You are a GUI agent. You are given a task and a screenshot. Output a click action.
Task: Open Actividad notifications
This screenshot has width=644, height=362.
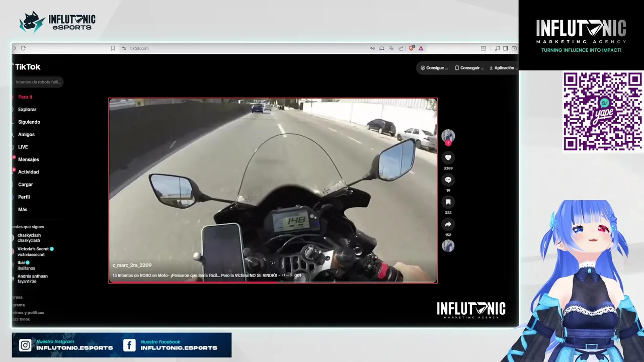(x=28, y=172)
